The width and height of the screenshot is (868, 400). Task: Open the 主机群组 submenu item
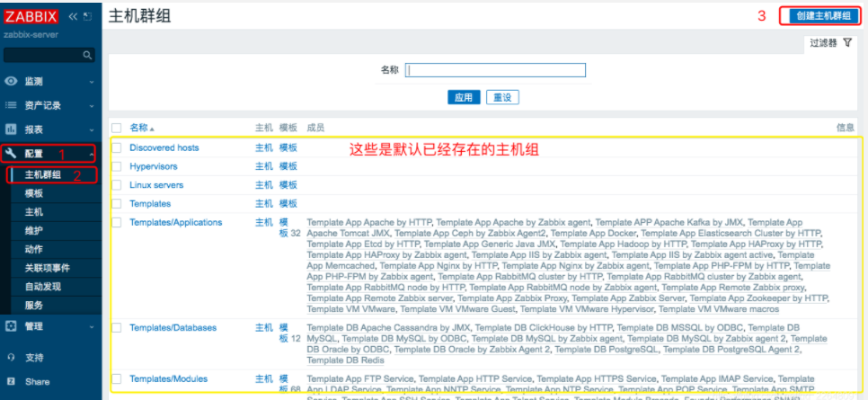click(42, 175)
